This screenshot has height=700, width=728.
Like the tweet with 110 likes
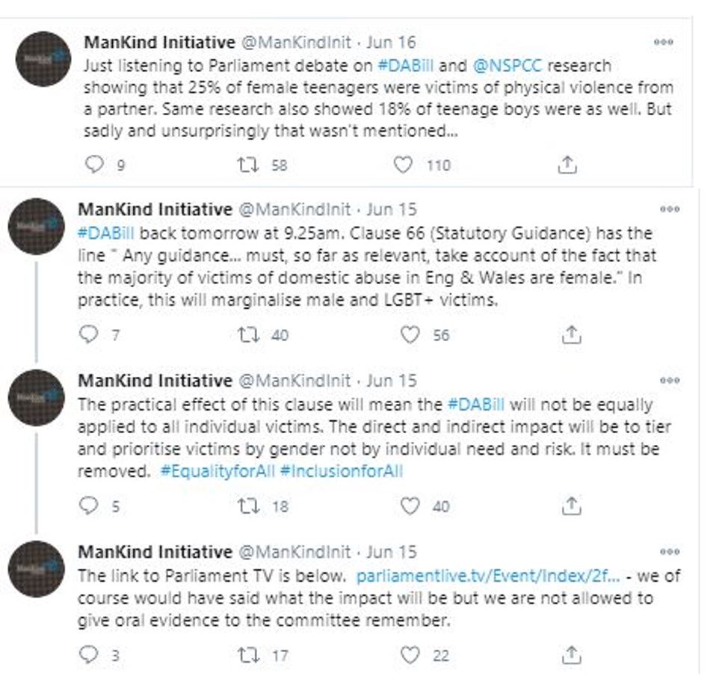[403, 165]
